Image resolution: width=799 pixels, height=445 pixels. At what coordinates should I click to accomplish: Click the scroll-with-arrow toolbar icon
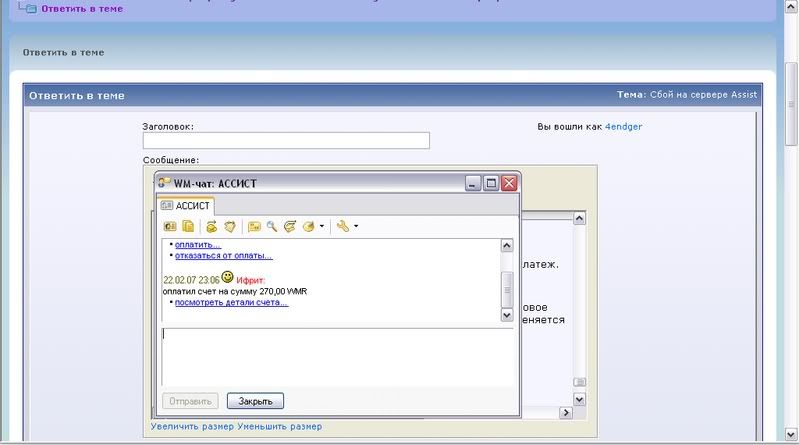click(290, 226)
